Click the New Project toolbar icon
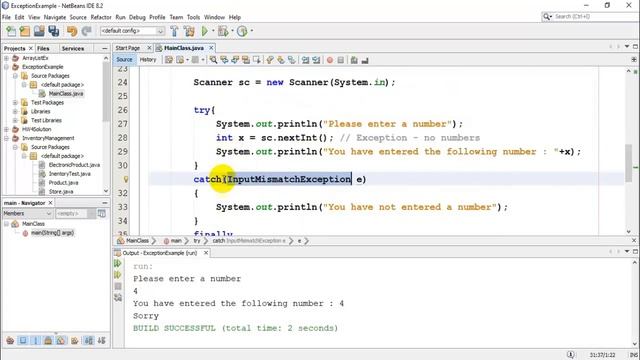This screenshot has height=360, width=640. 25,31
